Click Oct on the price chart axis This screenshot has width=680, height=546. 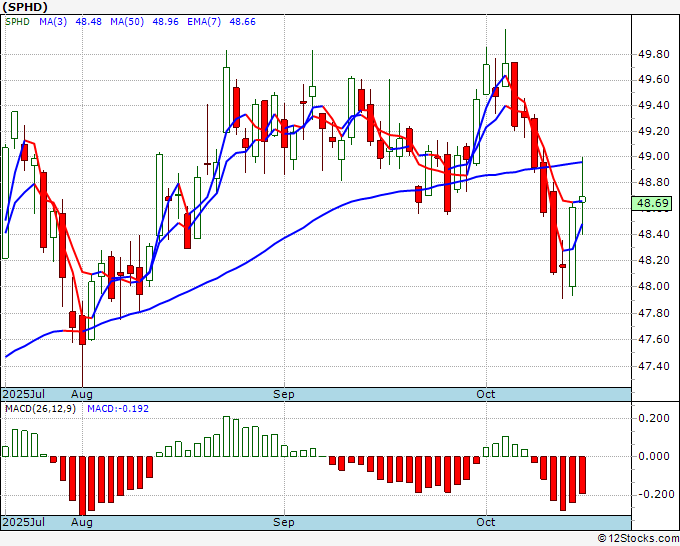click(486, 394)
